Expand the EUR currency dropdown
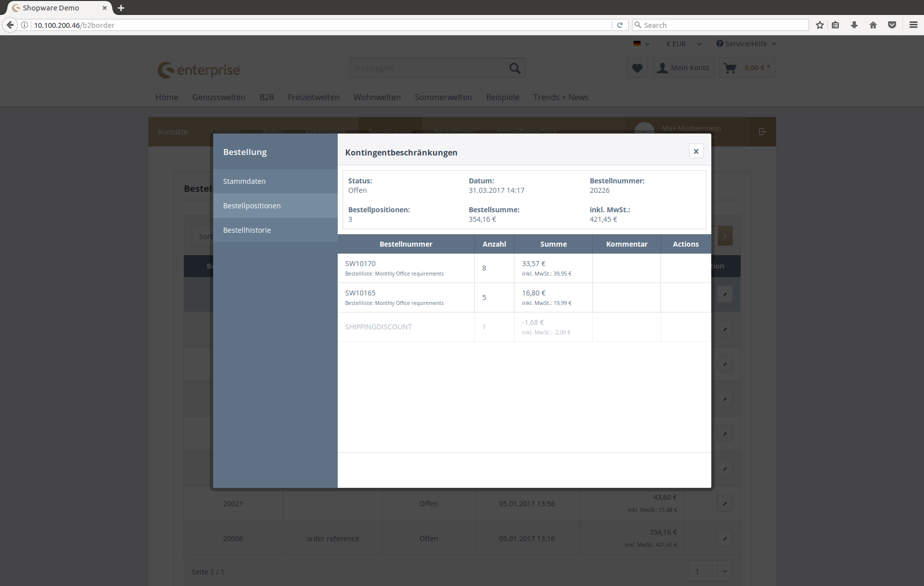The width and height of the screenshot is (924, 586). coord(683,44)
